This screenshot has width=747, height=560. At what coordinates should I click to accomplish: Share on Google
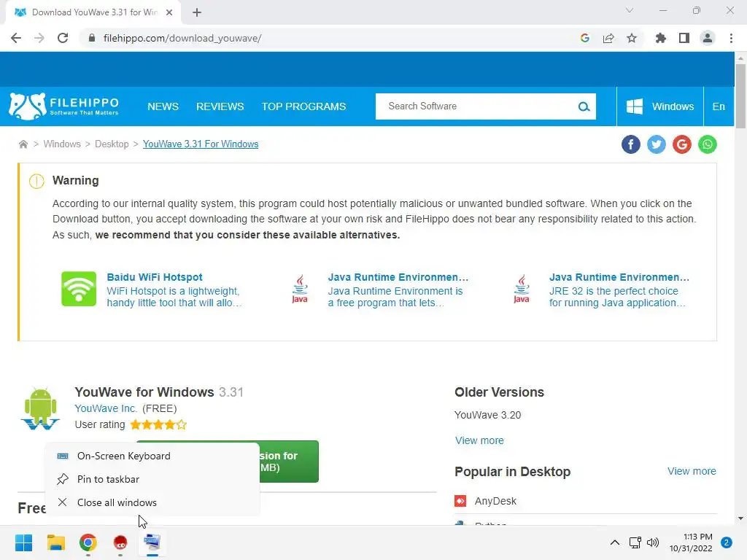click(x=682, y=144)
